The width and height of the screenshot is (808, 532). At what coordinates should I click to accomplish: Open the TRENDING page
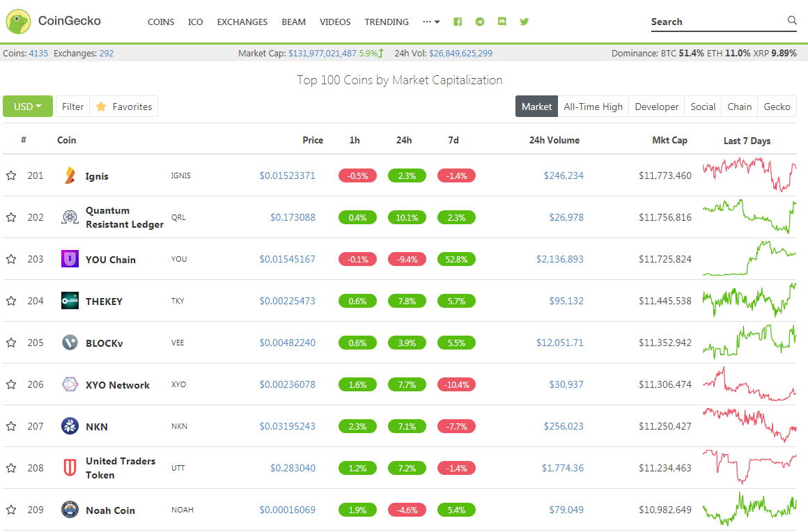[x=387, y=22]
